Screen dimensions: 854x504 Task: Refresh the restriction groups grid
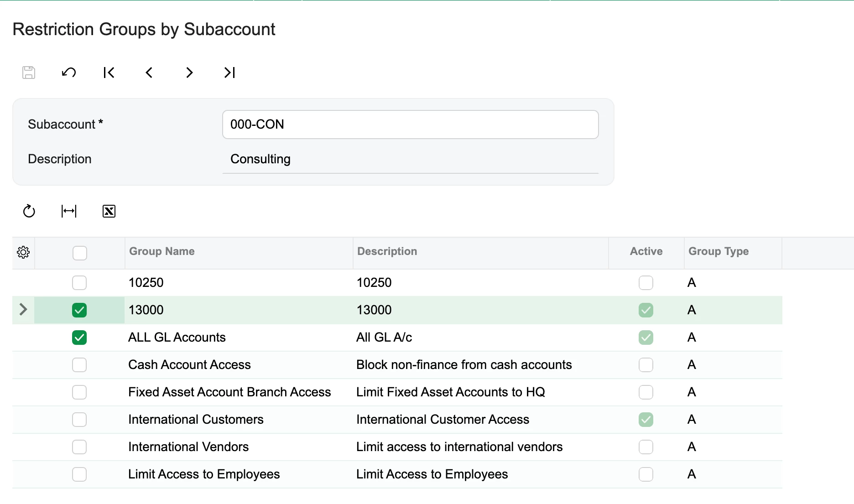pyautogui.click(x=29, y=211)
